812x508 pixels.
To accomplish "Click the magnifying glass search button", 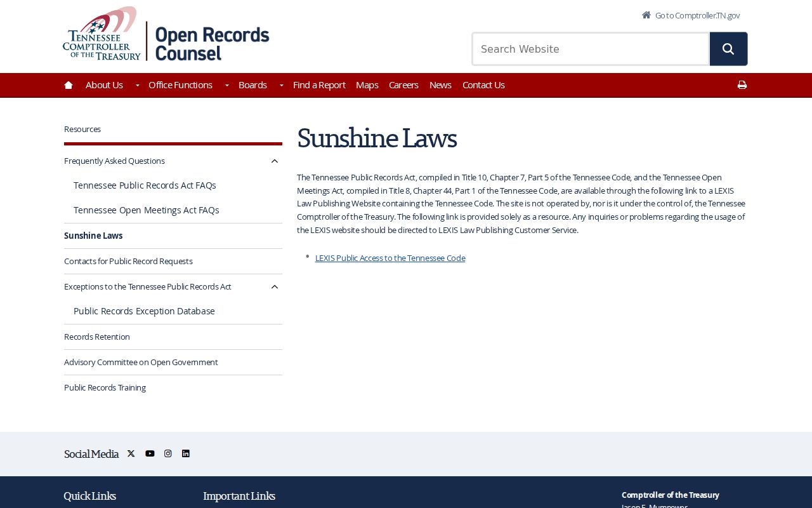I will coord(728,49).
